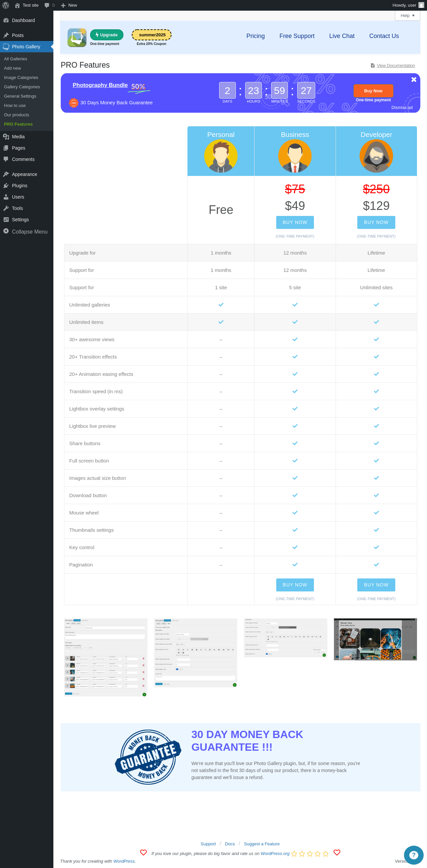Image resolution: width=427 pixels, height=868 pixels.
Task: Close the Photography Bundle banner with X
Action: click(414, 80)
